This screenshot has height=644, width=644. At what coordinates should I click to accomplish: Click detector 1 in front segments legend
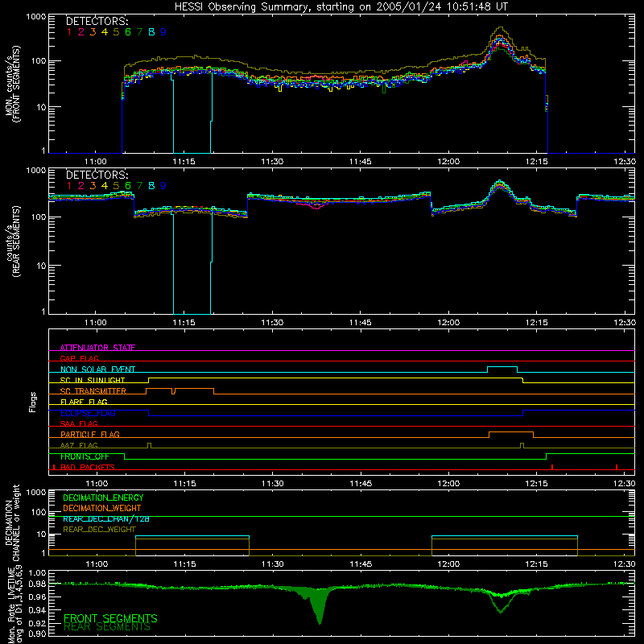pos(69,32)
